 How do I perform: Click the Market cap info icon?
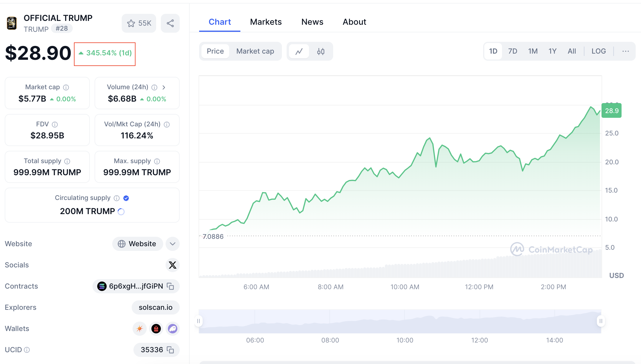coord(66,87)
